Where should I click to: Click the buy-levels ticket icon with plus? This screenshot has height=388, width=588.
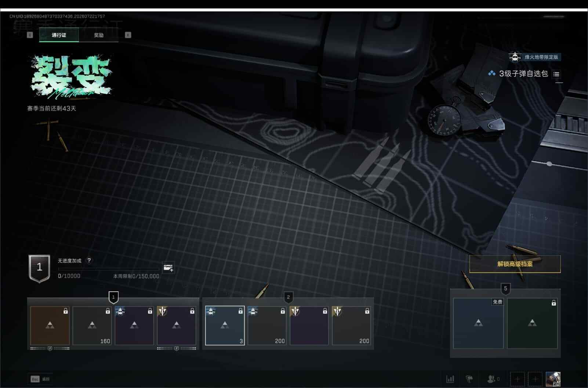point(168,267)
